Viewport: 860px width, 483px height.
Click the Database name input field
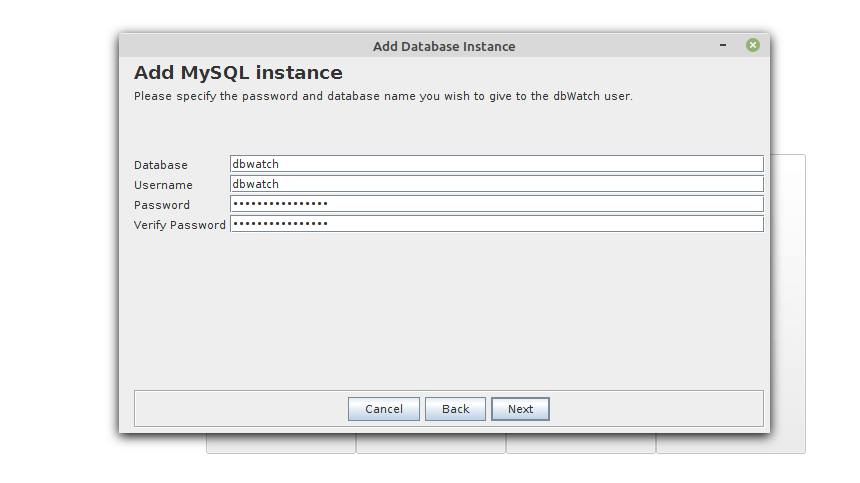point(496,164)
